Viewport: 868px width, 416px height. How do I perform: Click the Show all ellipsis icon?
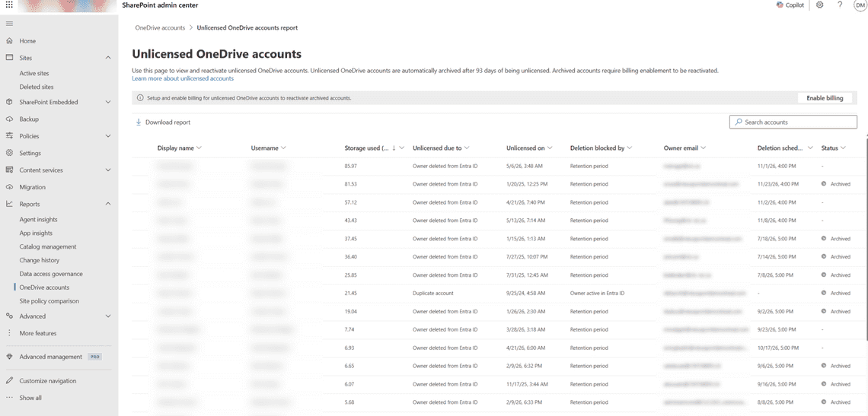pos(9,398)
